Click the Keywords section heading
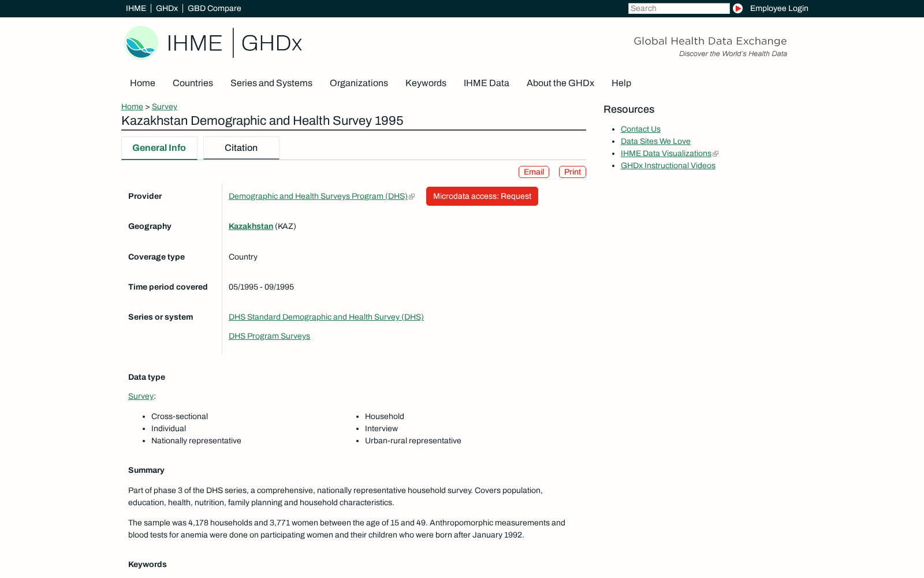This screenshot has width=924, height=578. point(147,564)
